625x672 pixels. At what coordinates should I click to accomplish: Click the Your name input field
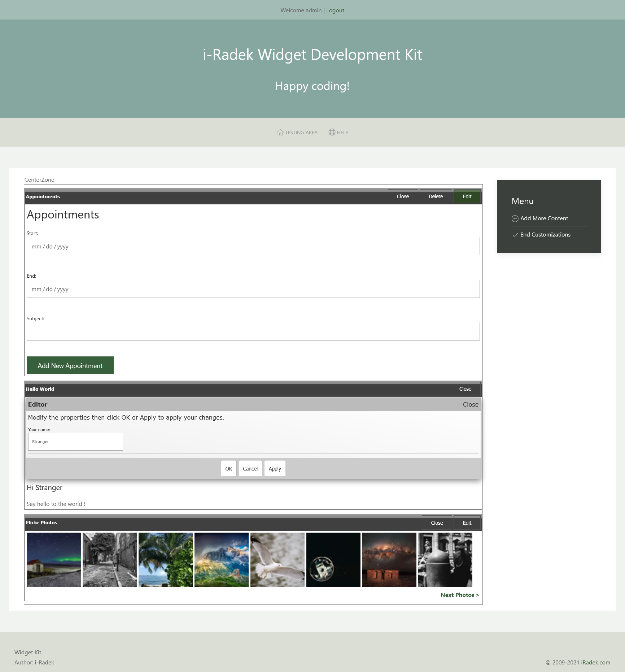75,441
